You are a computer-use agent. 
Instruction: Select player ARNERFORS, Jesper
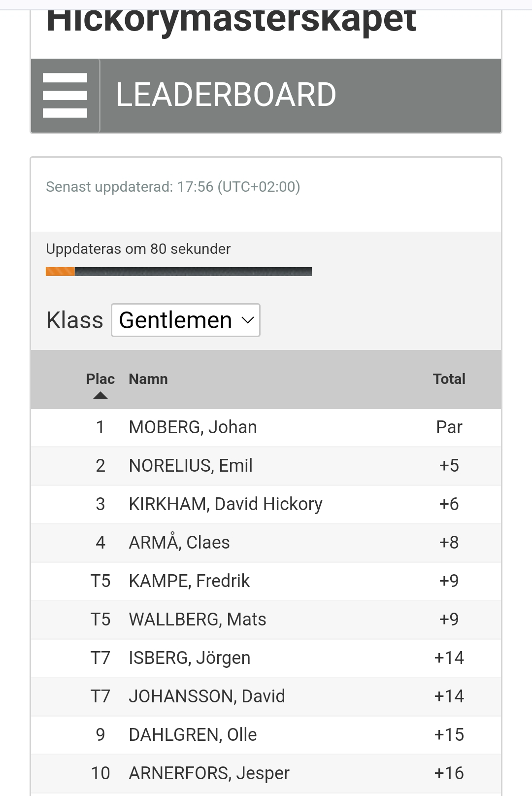[266, 773]
